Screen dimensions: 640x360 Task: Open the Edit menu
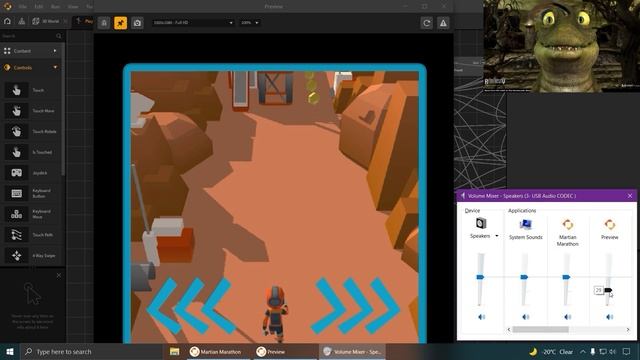point(39,7)
